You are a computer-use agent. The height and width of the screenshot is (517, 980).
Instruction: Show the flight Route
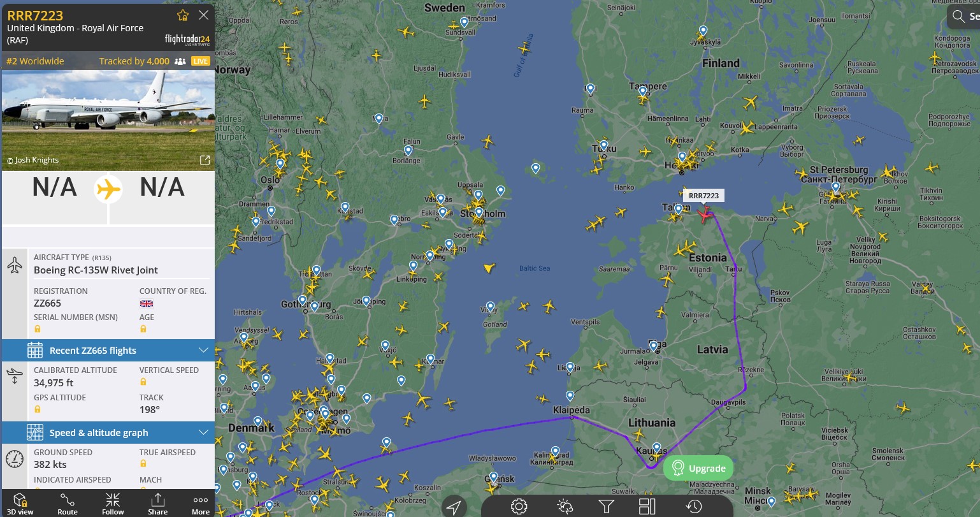pos(68,503)
